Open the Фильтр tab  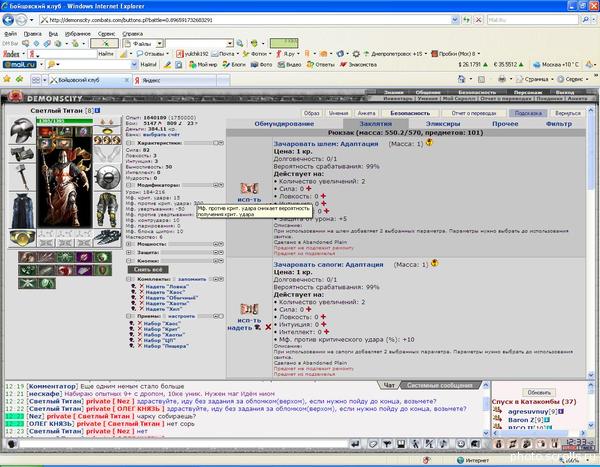(559, 124)
